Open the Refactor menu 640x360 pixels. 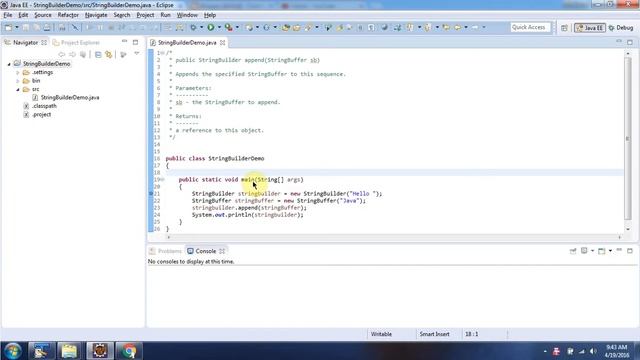click(68, 15)
